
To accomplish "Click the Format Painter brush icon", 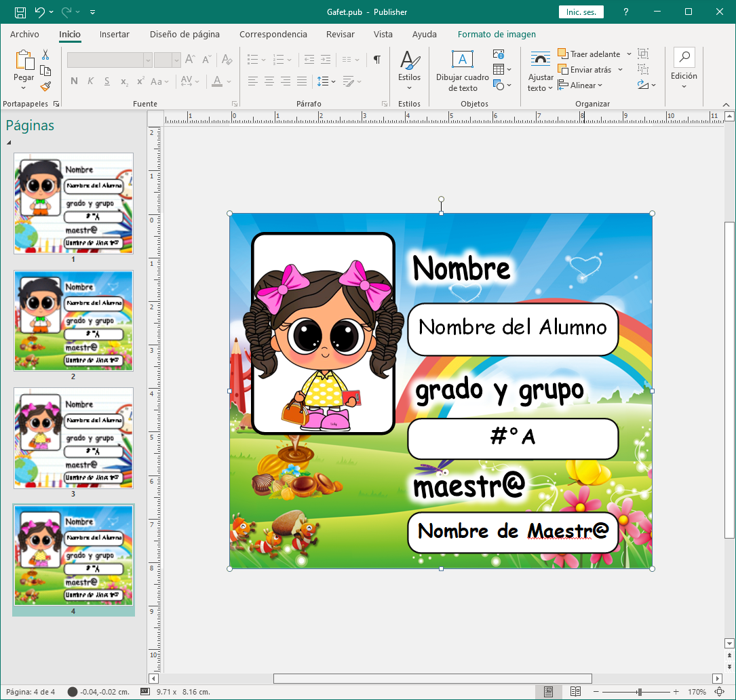I will 45,86.
